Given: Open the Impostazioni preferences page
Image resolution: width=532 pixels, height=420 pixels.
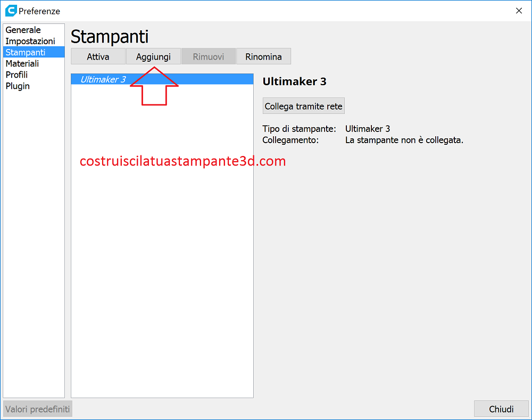Looking at the screenshot, I should 34,41.
